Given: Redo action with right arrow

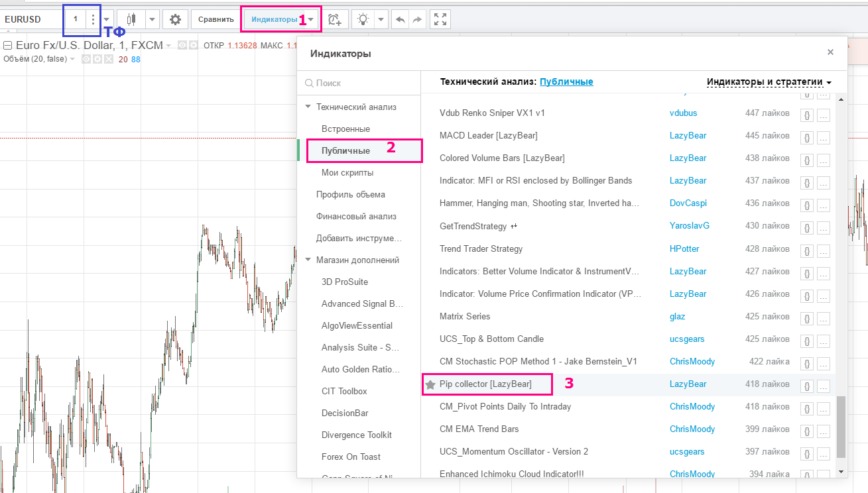Looking at the screenshot, I should point(417,19).
